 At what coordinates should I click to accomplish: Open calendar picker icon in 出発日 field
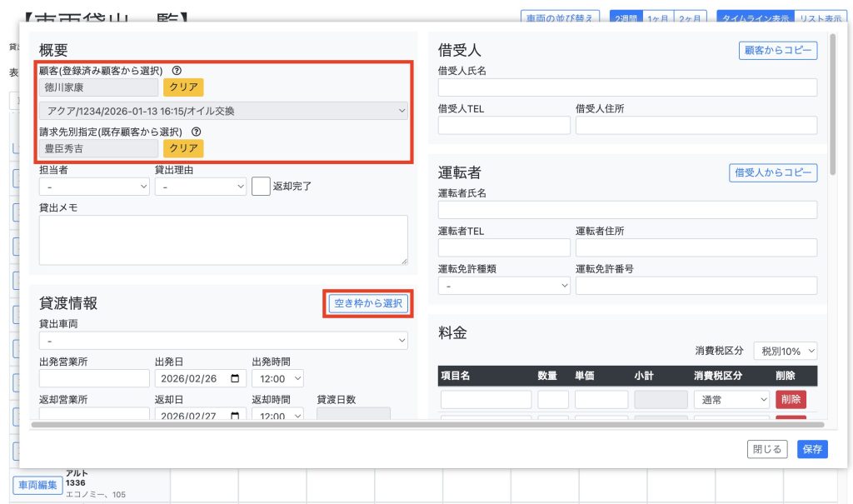236,378
